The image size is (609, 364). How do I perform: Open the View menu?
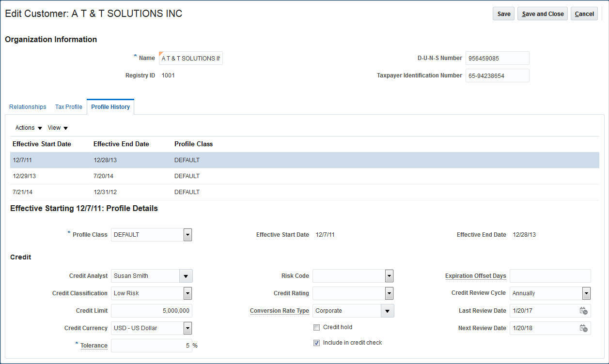(58, 128)
